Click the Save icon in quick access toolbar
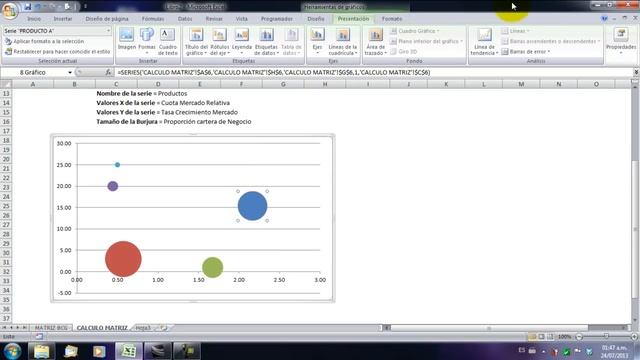The width and height of the screenshot is (640, 360). pyautogui.click(x=28, y=7)
